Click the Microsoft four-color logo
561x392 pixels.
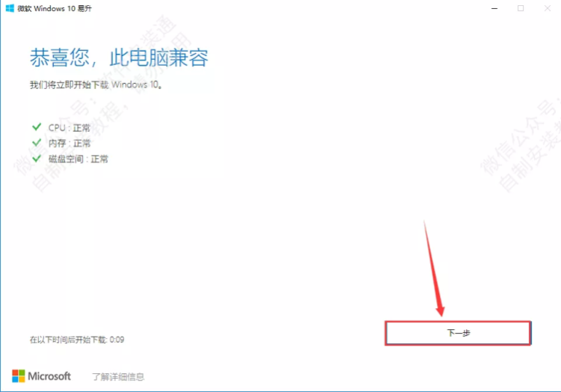click(x=18, y=376)
